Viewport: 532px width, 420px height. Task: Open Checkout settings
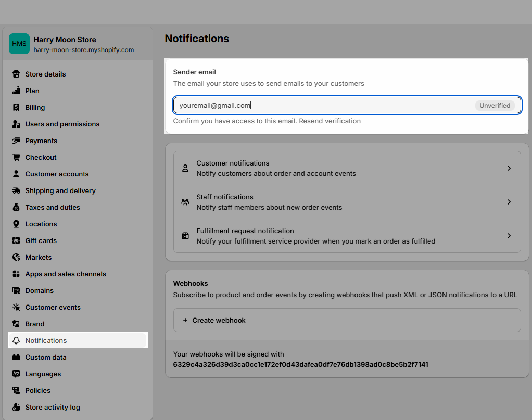[78, 157]
